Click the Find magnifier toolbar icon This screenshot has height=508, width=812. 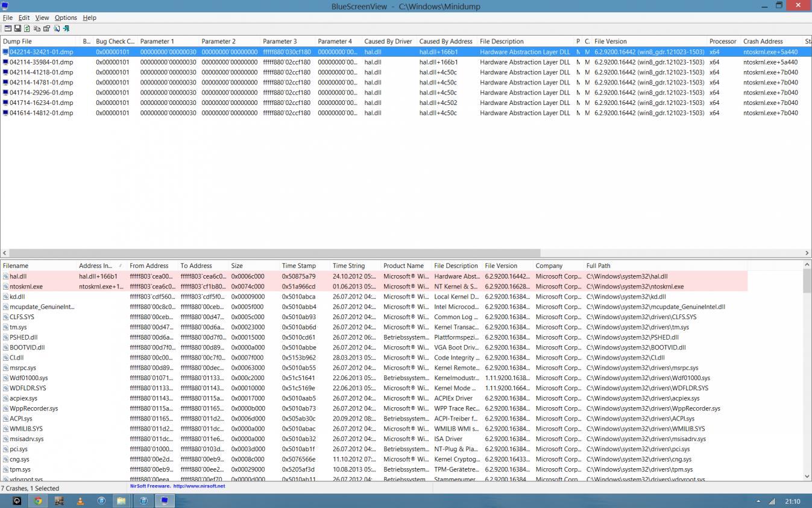pyautogui.click(x=57, y=28)
